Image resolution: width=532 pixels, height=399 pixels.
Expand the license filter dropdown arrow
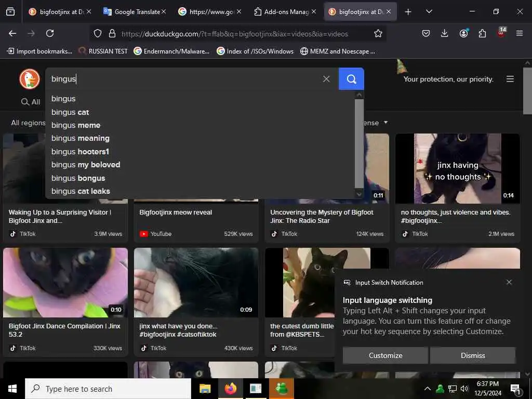[x=386, y=123]
